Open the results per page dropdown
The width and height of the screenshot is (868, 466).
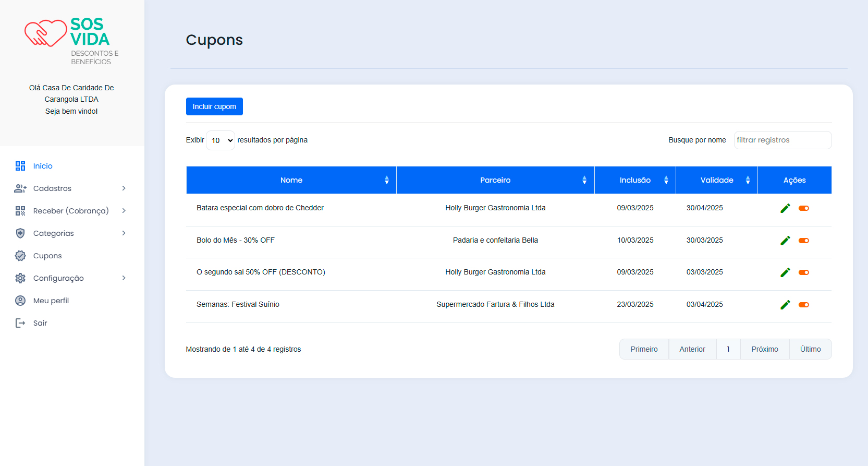[221, 140]
